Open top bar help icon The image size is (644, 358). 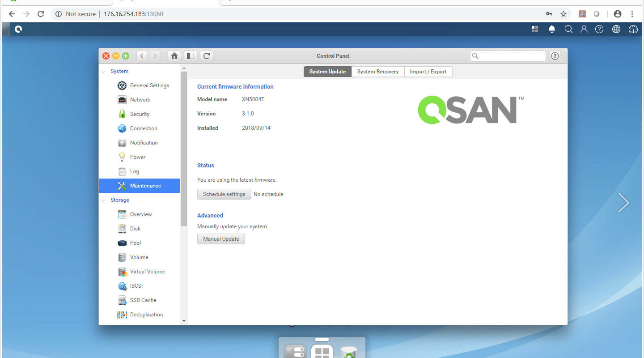(x=599, y=29)
